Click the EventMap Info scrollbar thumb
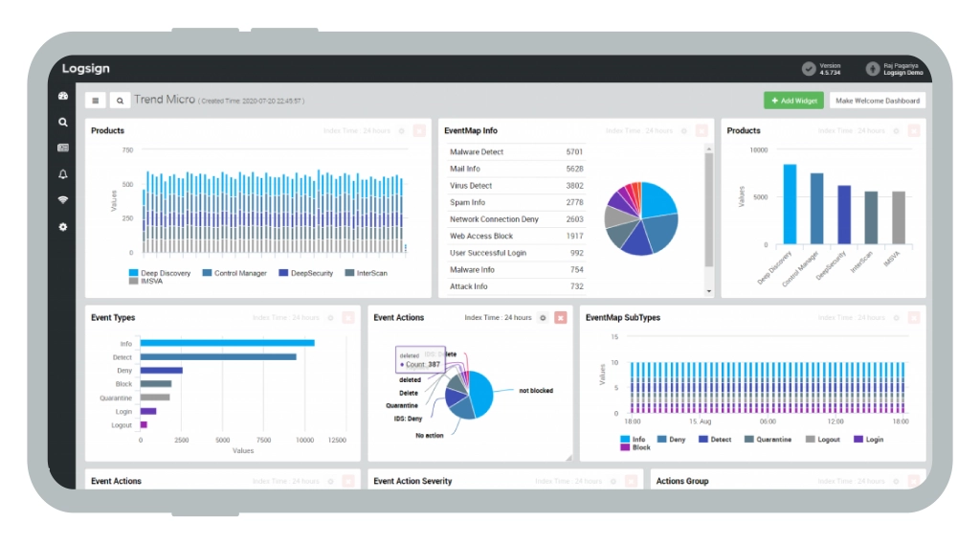This screenshot has width=980, height=546. point(709,210)
